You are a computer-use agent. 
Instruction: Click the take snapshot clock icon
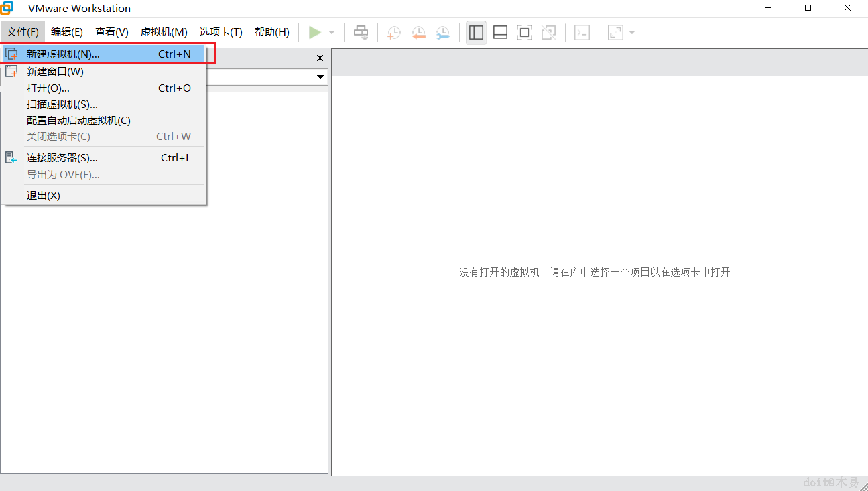pyautogui.click(x=394, y=32)
